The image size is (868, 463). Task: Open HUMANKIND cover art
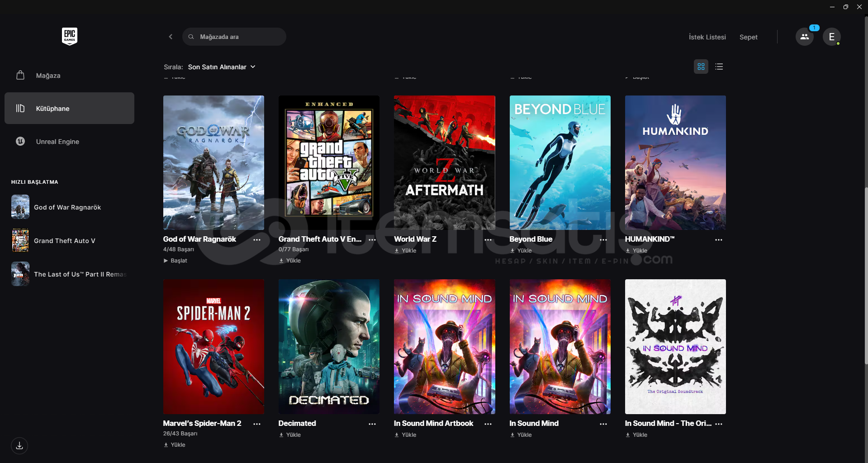point(675,162)
